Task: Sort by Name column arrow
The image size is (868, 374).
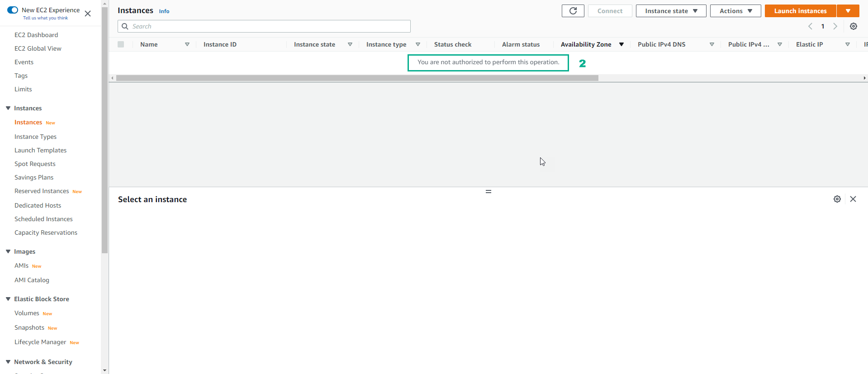Action: coord(187,44)
